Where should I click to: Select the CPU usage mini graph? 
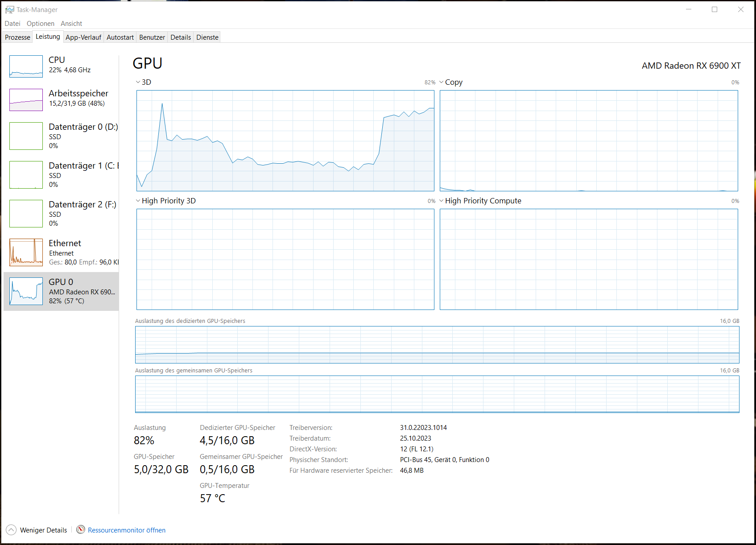pos(26,66)
